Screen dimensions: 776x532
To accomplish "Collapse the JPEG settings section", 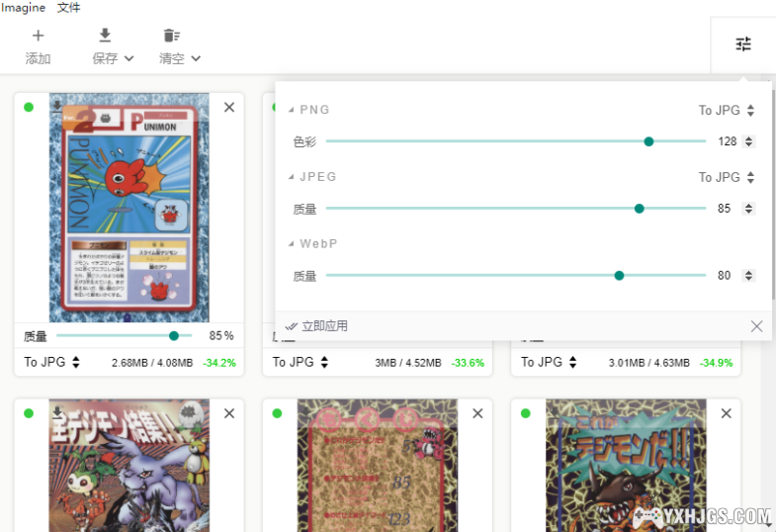I will pos(292,177).
